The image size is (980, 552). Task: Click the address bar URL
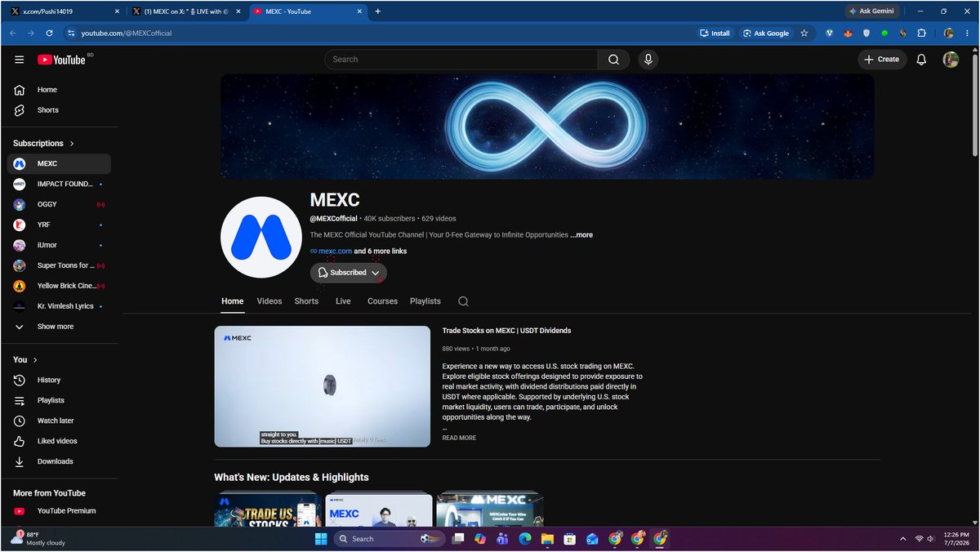pyautogui.click(x=127, y=33)
